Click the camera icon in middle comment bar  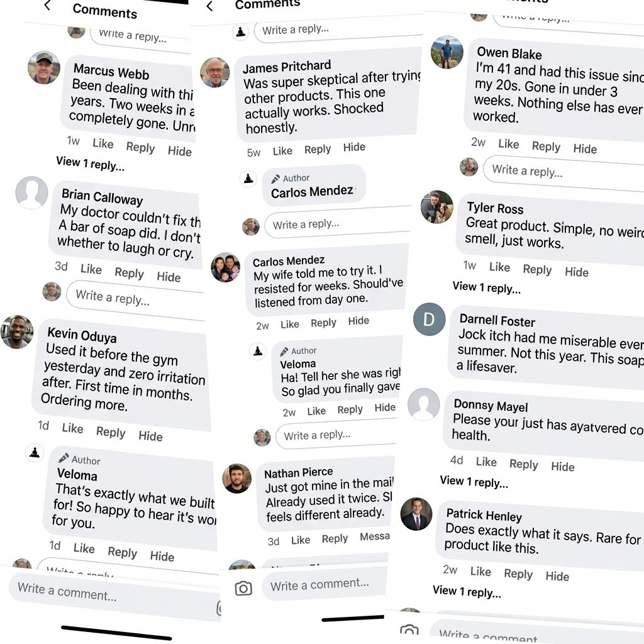coord(243,588)
